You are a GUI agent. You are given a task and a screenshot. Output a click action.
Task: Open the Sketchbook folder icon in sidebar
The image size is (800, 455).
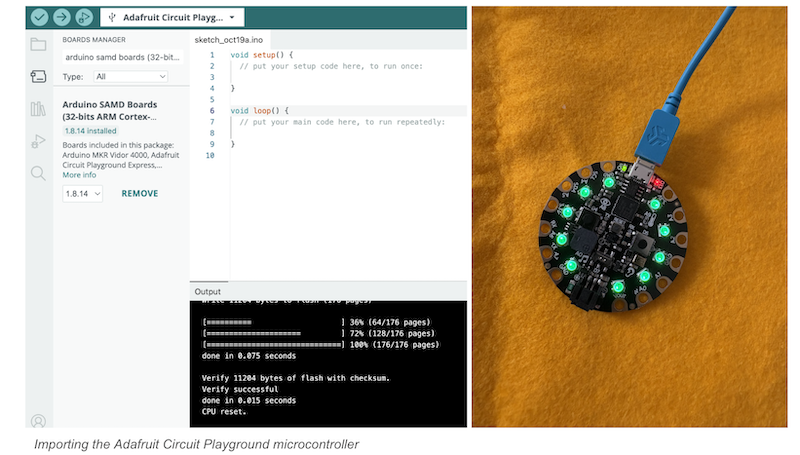click(38, 44)
